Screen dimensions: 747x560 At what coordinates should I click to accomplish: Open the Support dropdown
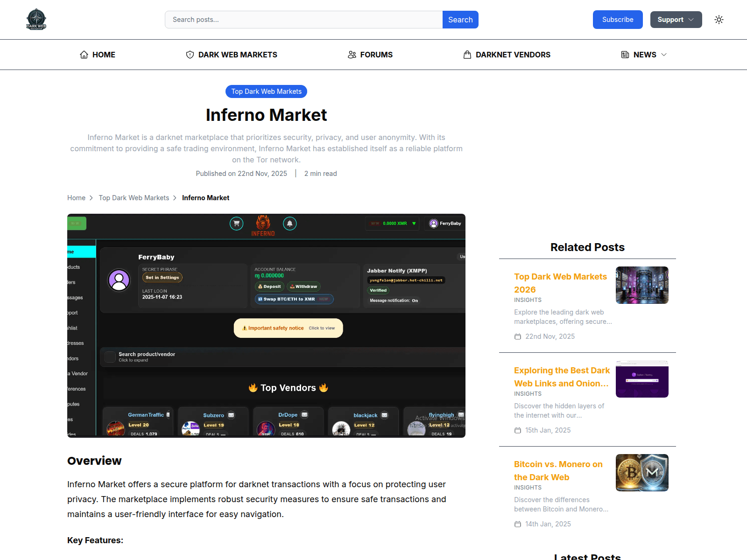676,20
